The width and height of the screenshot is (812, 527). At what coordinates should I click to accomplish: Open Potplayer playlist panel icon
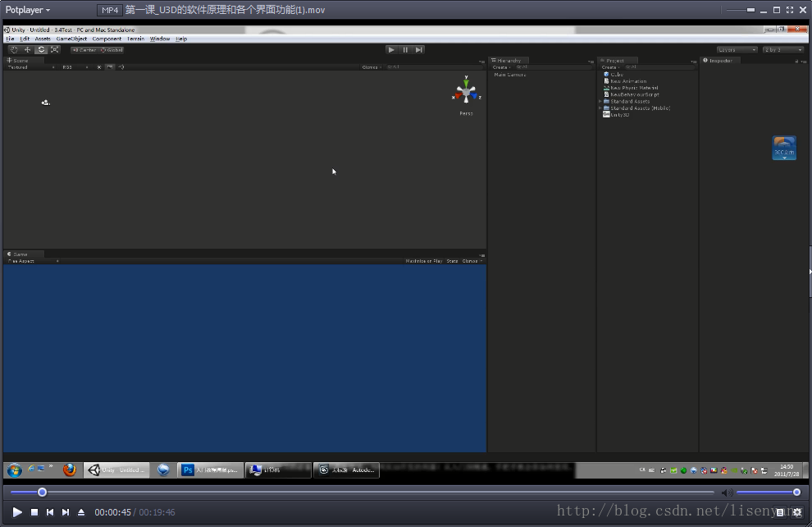(780, 512)
